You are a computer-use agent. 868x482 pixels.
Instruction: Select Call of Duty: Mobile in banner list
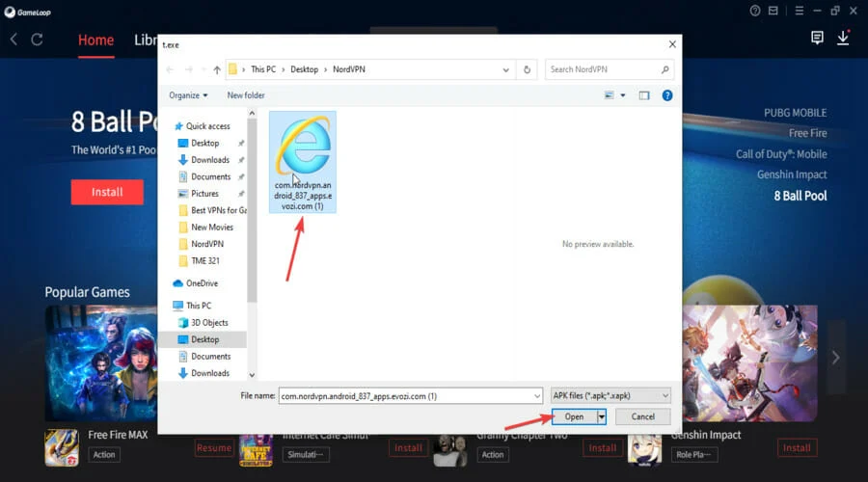(781, 154)
